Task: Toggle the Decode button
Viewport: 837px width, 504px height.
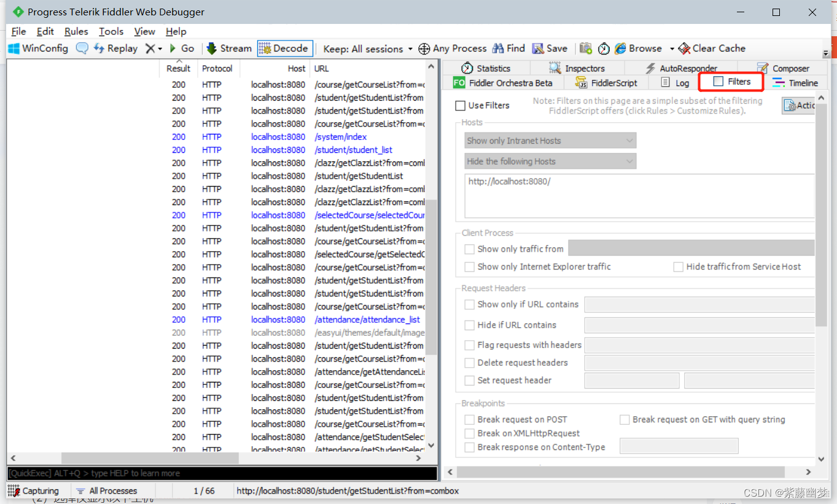Action: pyautogui.click(x=284, y=48)
